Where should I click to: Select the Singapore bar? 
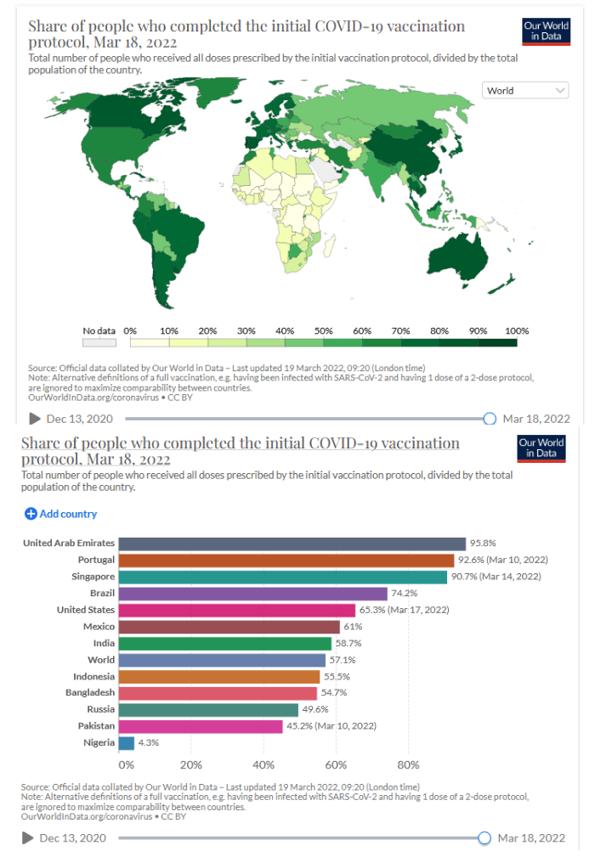tap(282, 577)
